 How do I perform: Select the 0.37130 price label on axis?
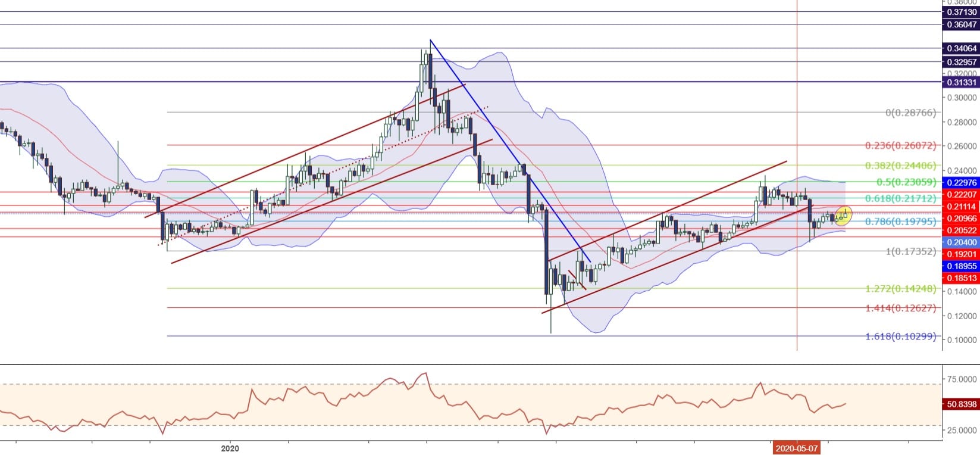pos(961,12)
